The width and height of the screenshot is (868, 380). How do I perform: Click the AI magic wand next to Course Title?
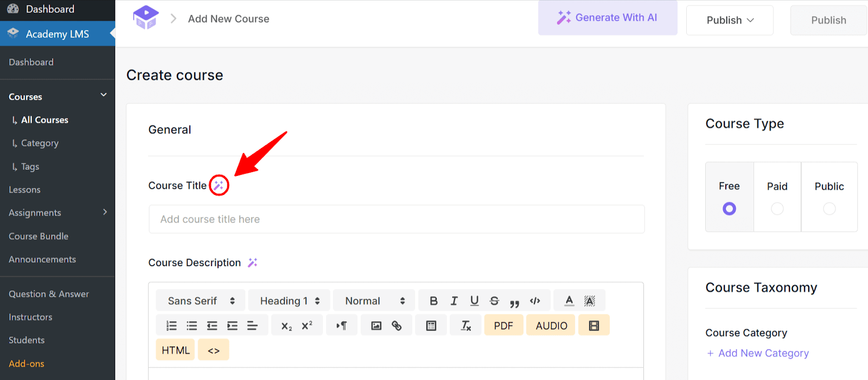click(x=219, y=186)
